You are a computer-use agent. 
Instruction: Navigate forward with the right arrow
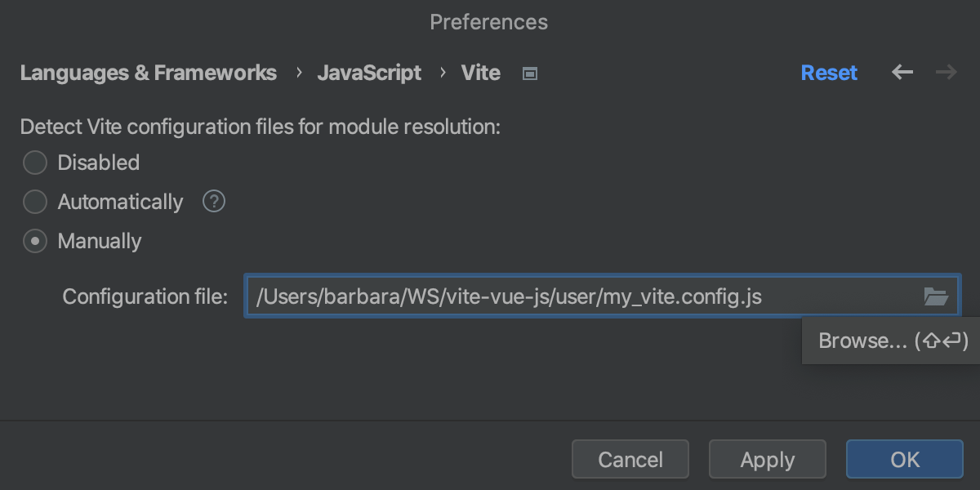(946, 73)
